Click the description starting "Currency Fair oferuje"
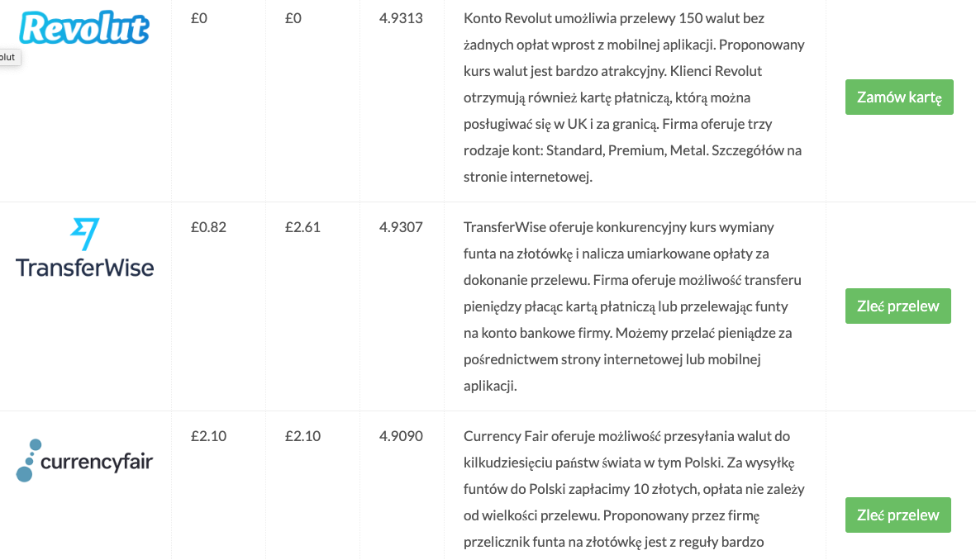This screenshot has width=976, height=560. click(634, 488)
